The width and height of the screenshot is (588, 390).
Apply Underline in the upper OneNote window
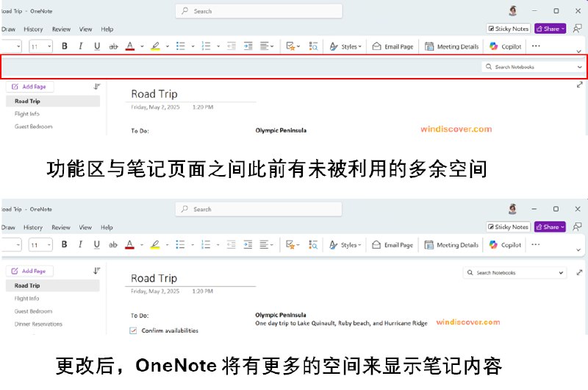tap(97, 46)
